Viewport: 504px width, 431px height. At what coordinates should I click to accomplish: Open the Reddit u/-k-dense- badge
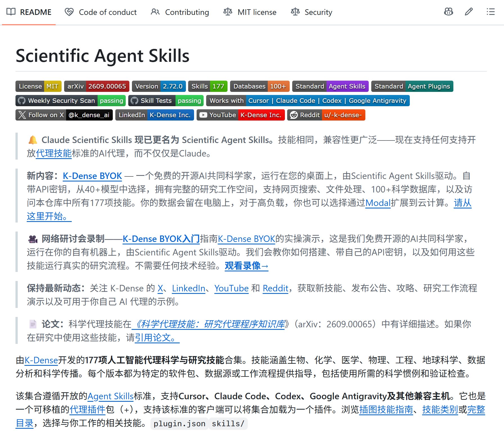coord(326,115)
